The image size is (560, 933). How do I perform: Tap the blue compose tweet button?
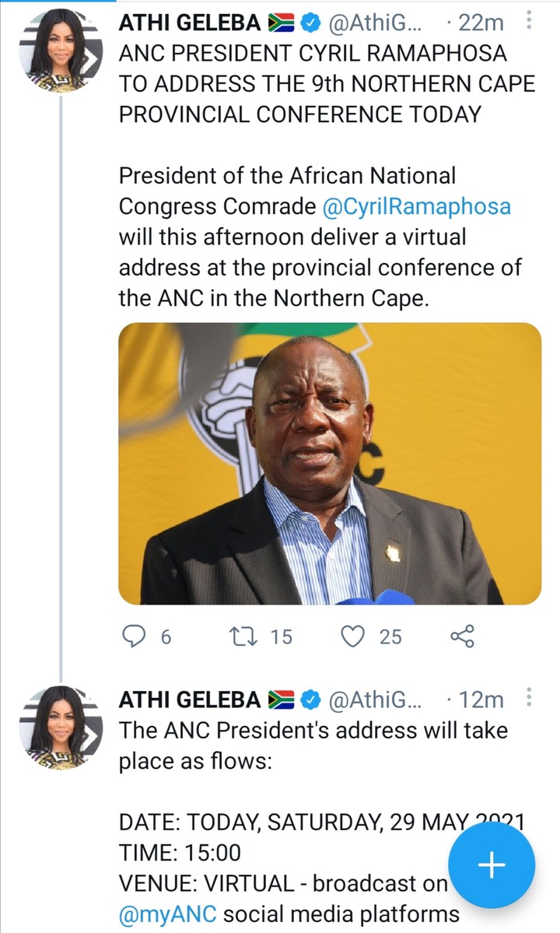tap(491, 865)
